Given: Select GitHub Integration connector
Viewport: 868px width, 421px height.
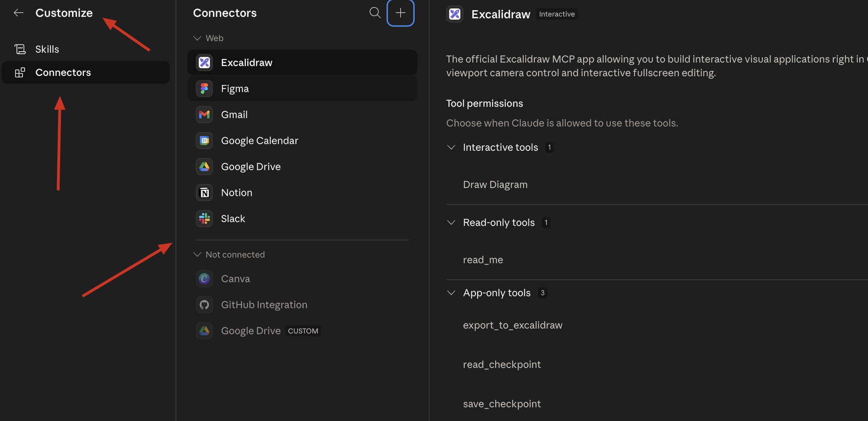Looking at the screenshot, I should (302, 305).
